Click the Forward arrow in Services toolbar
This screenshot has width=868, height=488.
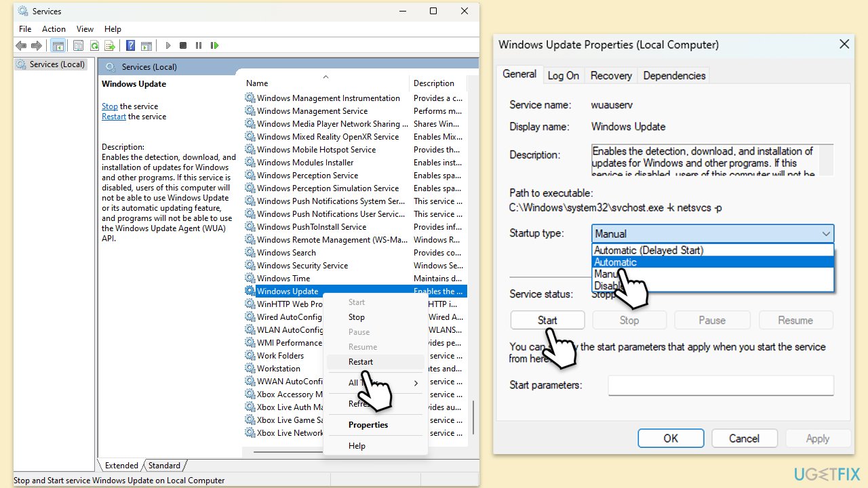[x=37, y=45]
